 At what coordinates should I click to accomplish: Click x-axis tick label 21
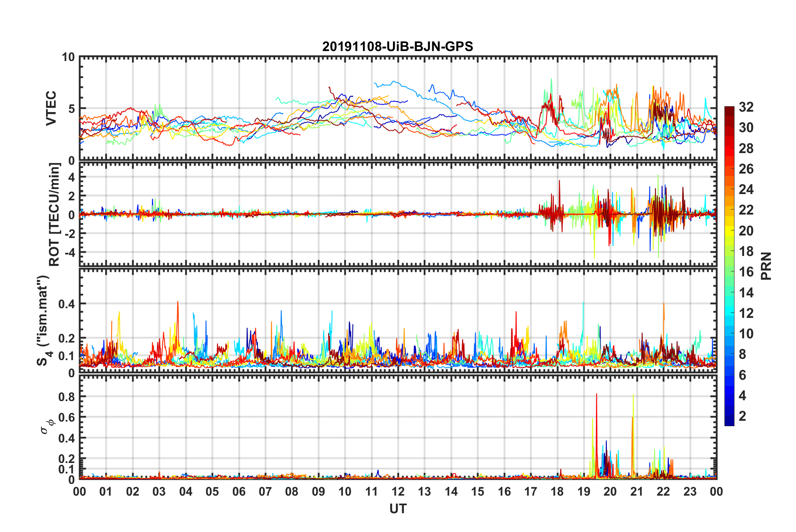click(637, 491)
